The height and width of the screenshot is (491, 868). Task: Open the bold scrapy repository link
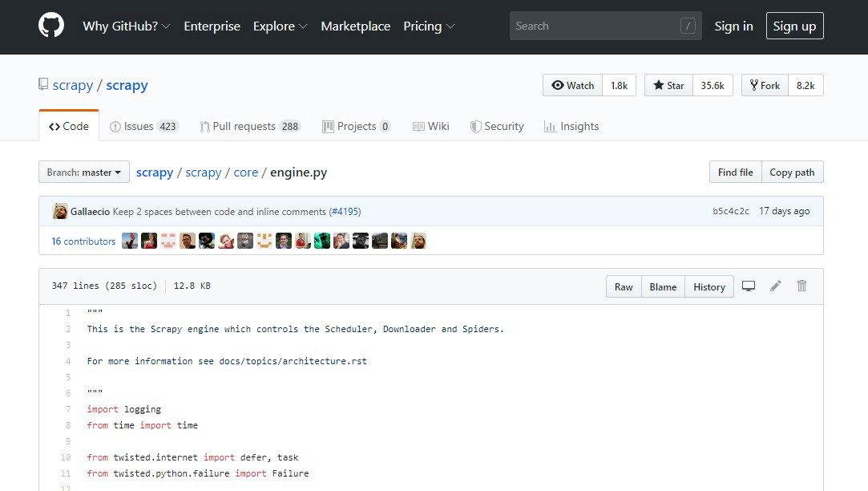coord(127,85)
